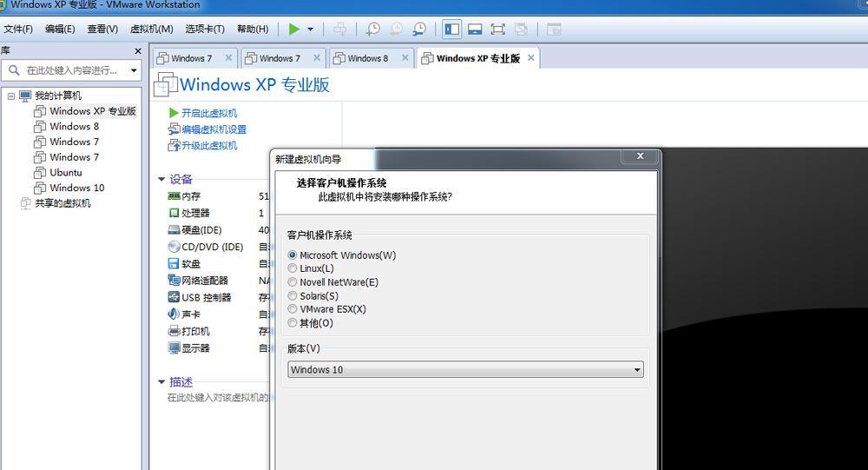Click the console view icon in toolbar
This screenshot has height=470, width=868.
pos(554,29)
